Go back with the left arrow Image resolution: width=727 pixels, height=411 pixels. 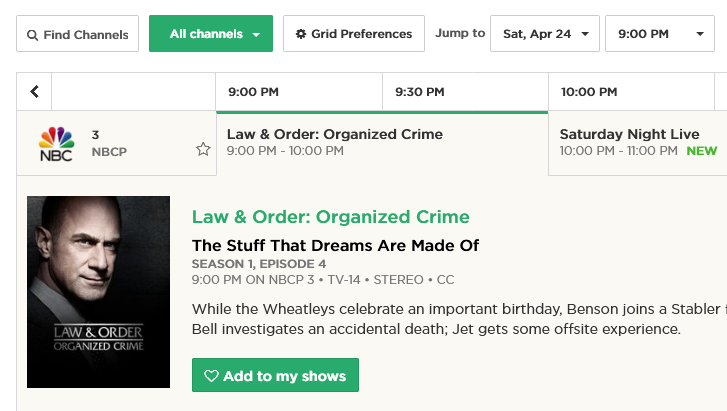coord(34,92)
